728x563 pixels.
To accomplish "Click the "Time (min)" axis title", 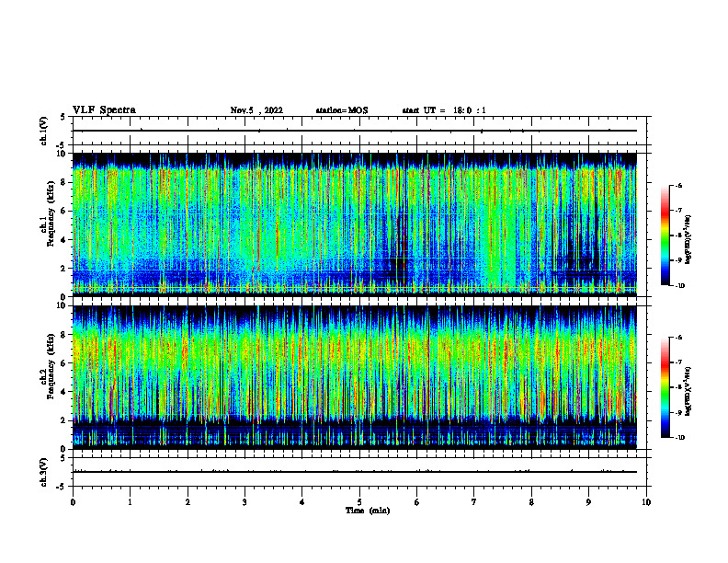I will 368,511.
